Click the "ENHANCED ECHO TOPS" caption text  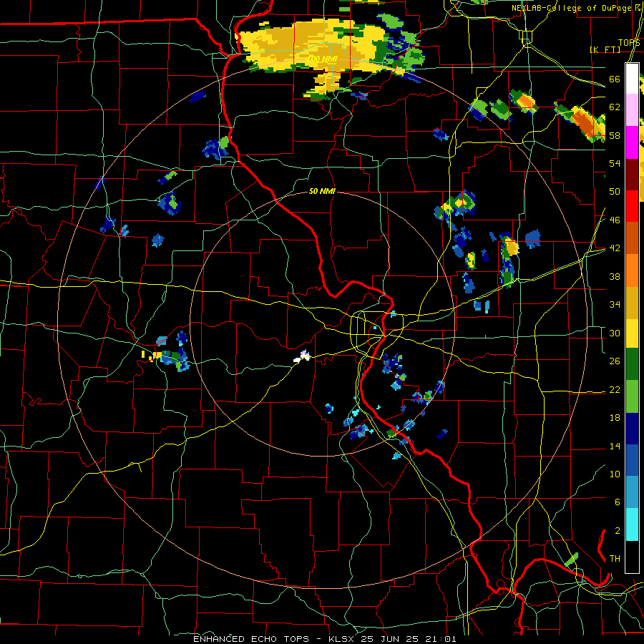coord(251,639)
